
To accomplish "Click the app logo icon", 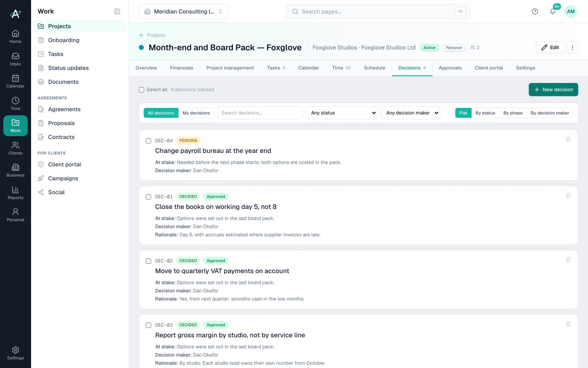I will 15,14.
